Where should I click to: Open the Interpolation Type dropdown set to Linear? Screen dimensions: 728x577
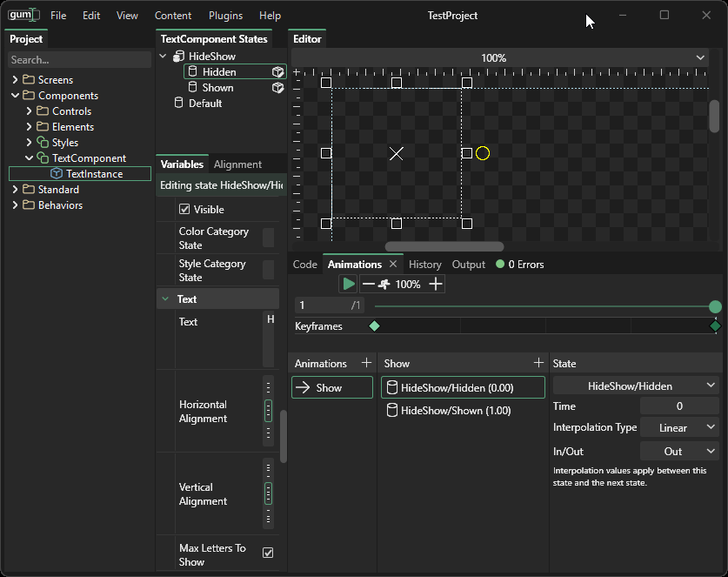click(679, 427)
